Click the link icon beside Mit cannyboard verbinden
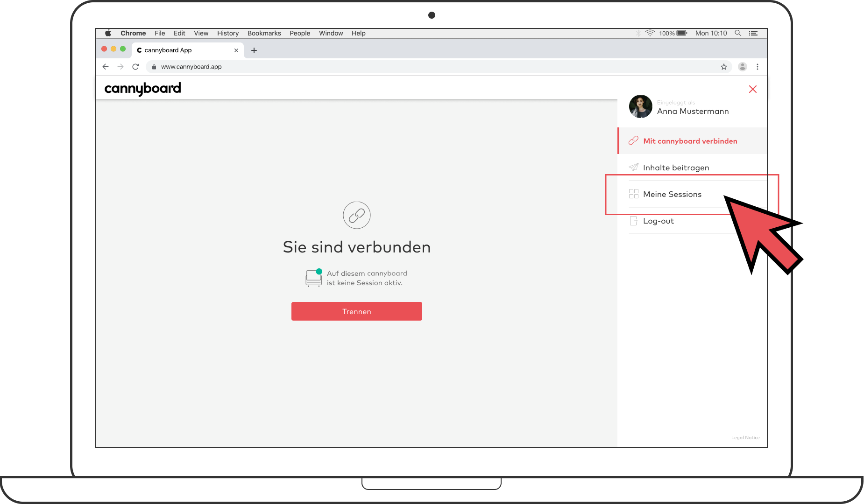864x504 pixels. tap(633, 140)
